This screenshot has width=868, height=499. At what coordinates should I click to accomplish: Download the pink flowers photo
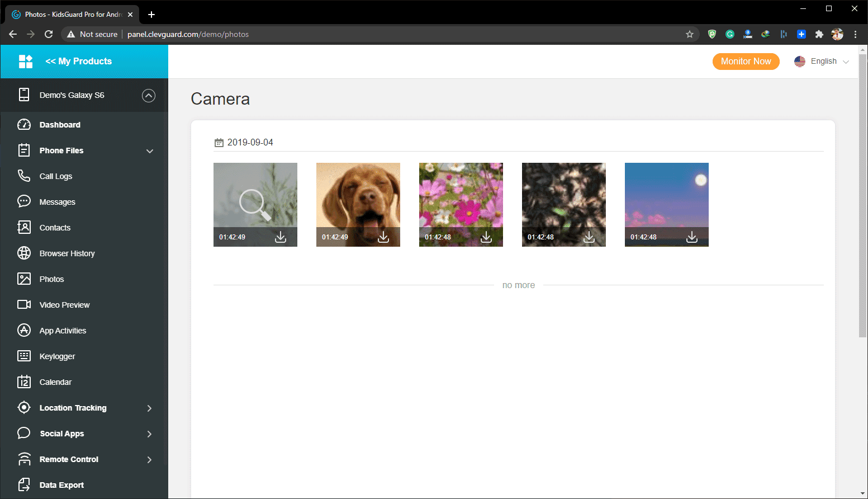(486, 237)
